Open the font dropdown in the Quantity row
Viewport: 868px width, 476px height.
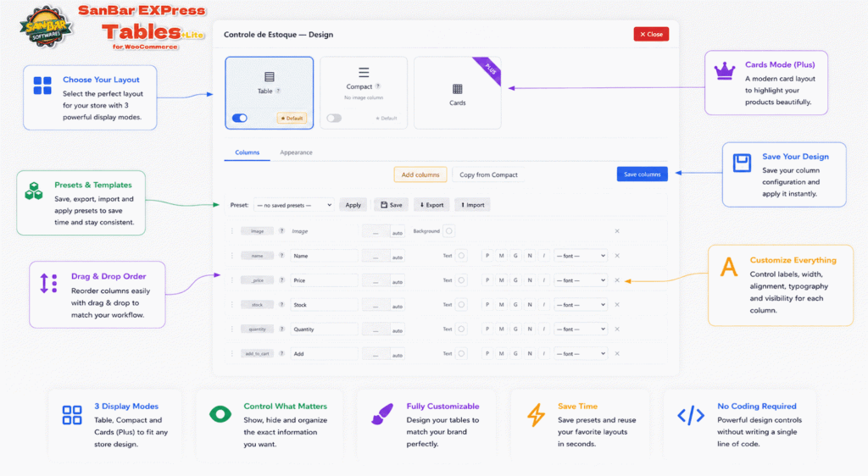(x=581, y=329)
